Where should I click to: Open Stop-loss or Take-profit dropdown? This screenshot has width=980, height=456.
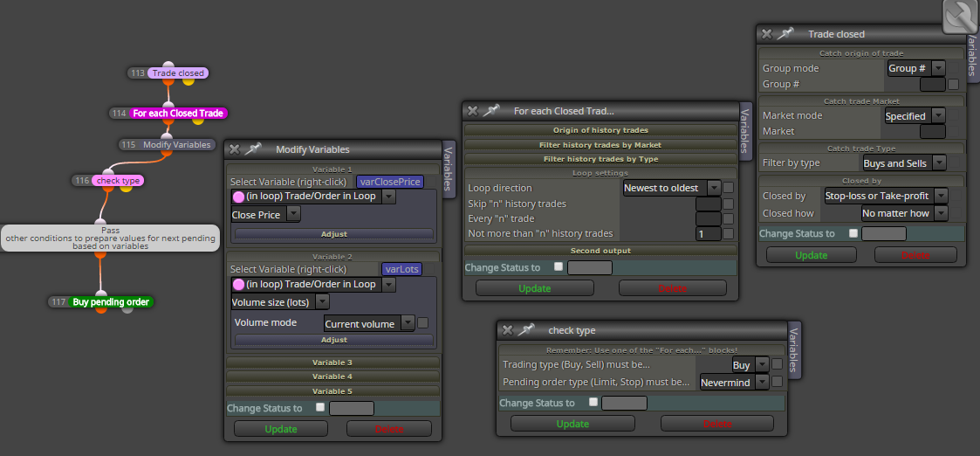[x=887, y=196]
